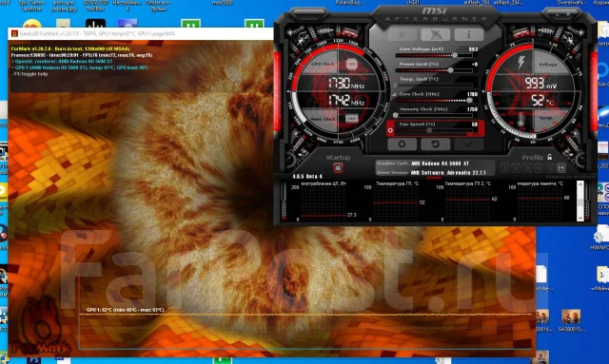
Task: Open the voltage/frequency curve icon beside Core Clock
Action: pos(394,94)
